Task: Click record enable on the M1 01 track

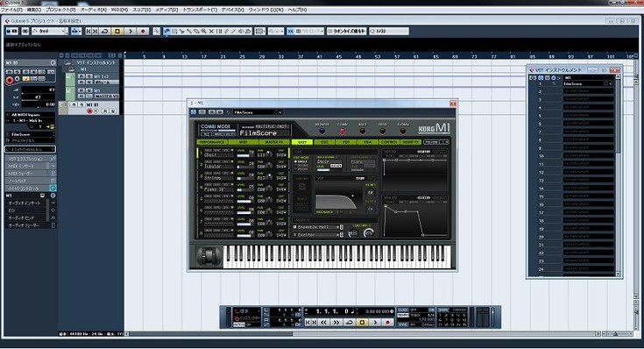Action: 89,111
